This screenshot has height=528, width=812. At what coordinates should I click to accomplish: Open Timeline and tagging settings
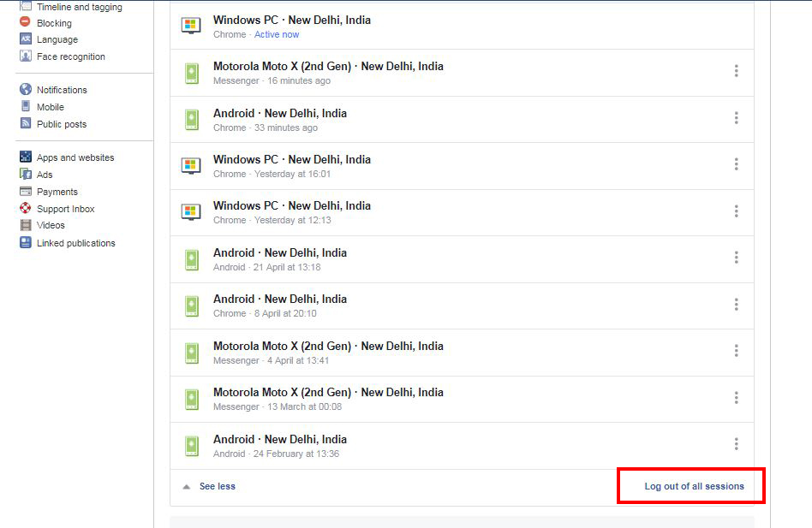(79, 7)
